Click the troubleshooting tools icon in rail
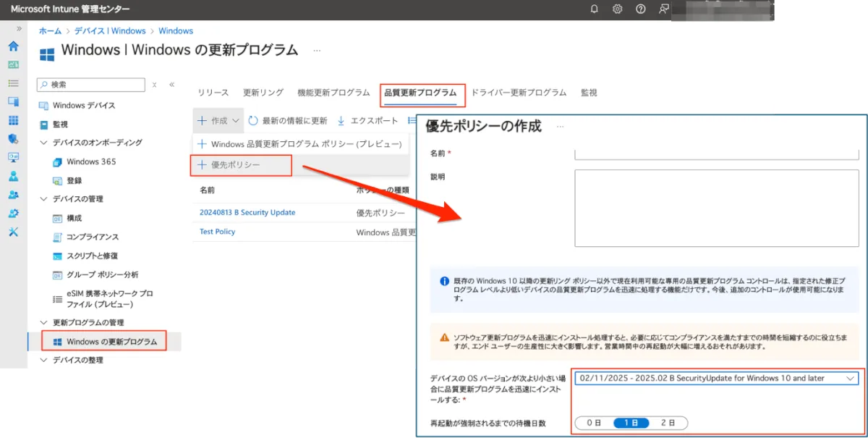The width and height of the screenshot is (868, 438). pyautogui.click(x=13, y=232)
